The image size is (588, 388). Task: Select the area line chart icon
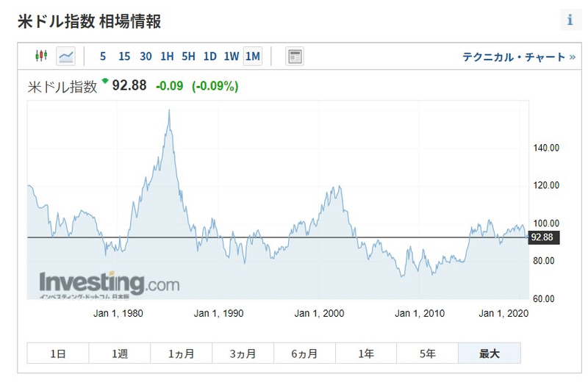pyautogui.click(x=65, y=57)
